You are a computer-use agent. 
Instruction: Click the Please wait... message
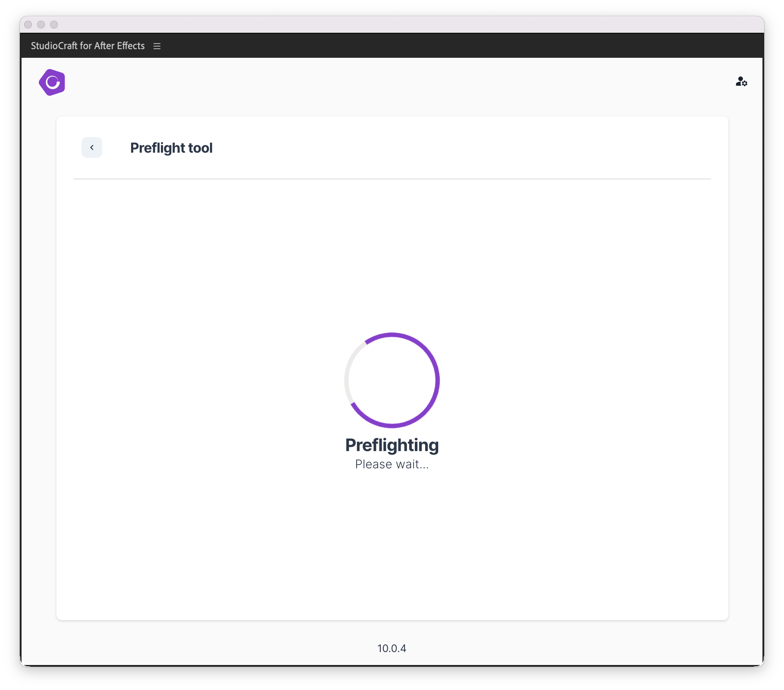392,464
